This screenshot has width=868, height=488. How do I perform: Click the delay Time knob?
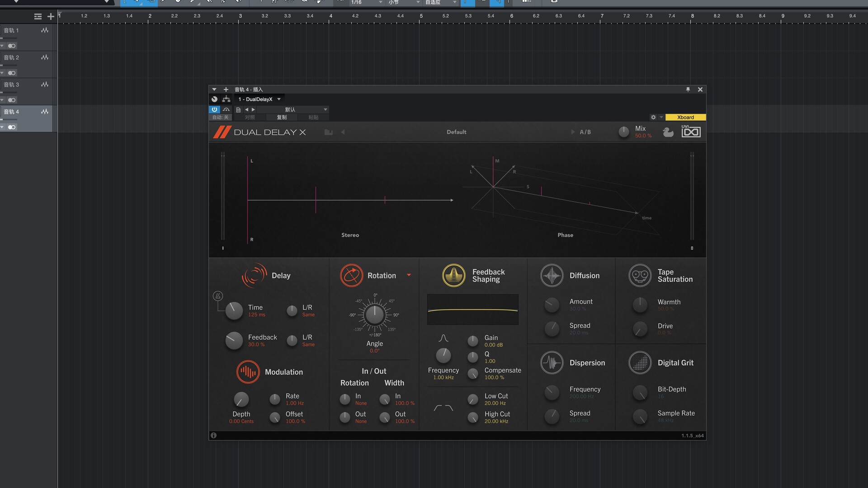[234, 311]
